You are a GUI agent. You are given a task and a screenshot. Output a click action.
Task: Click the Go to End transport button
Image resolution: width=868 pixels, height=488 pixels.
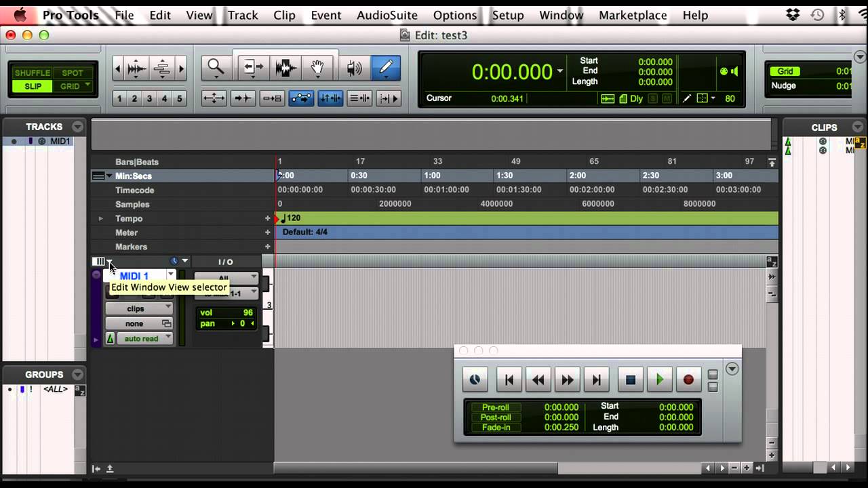tap(597, 380)
